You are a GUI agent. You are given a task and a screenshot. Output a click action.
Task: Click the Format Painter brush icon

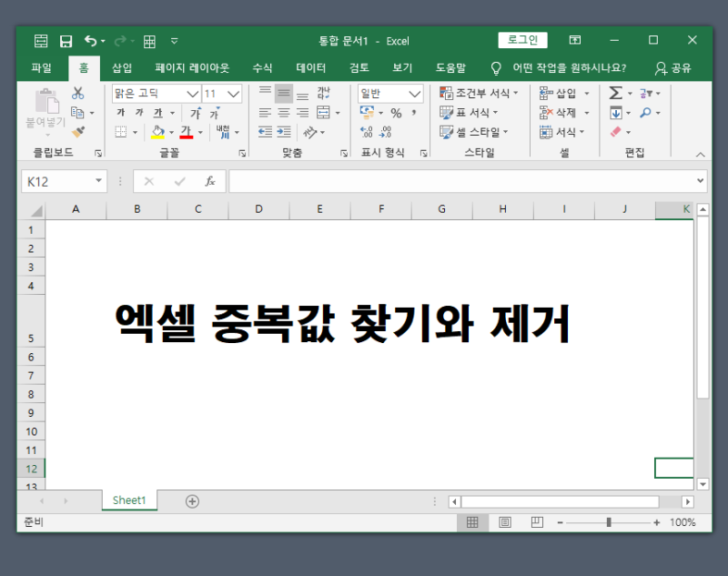(x=78, y=132)
